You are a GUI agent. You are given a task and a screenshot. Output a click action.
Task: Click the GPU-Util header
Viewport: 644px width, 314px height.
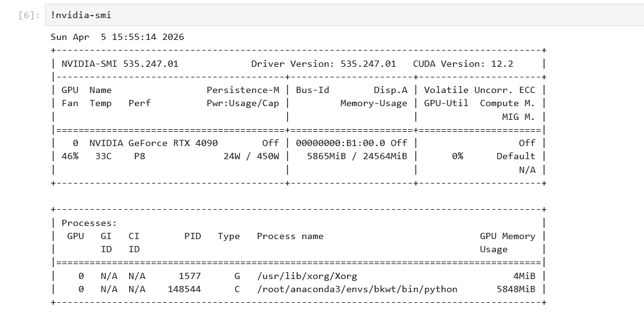(446, 103)
